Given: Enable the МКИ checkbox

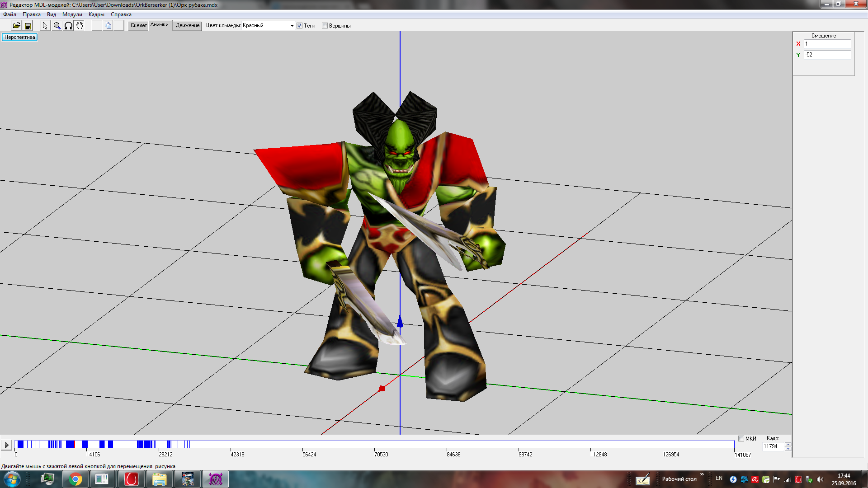Looking at the screenshot, I should coord(741,438).
